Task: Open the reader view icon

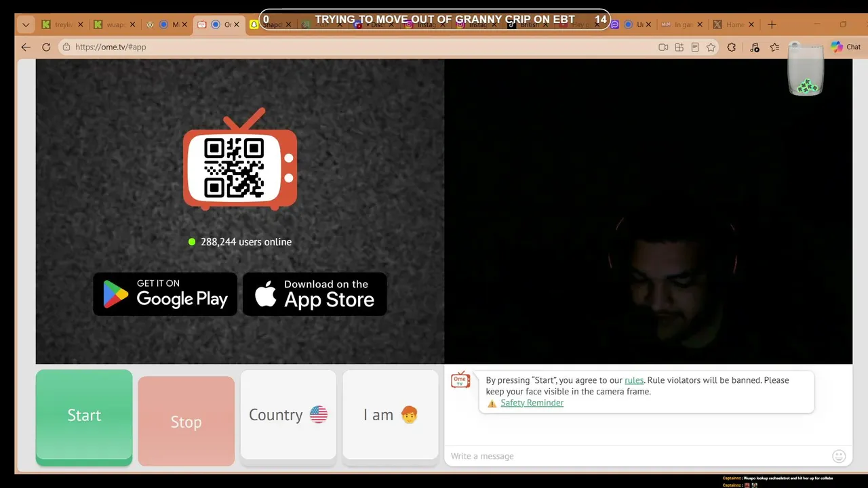Action: (x=695, y=47)
